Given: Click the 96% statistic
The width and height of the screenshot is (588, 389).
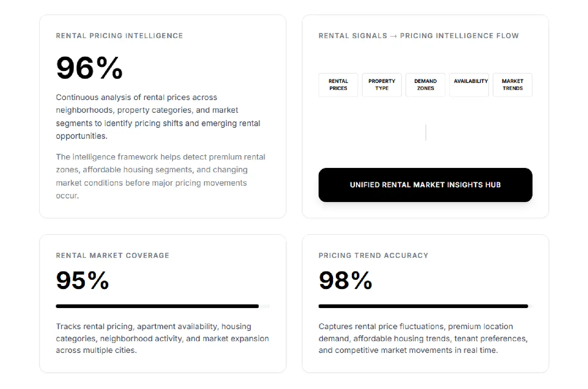Looking at the screenshot, I should coord(90,68).
